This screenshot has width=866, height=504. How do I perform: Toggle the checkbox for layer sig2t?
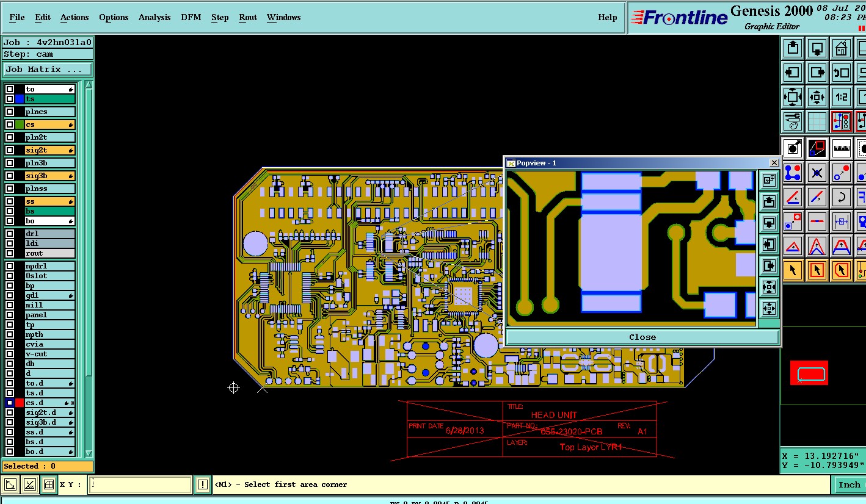point(10,150)
